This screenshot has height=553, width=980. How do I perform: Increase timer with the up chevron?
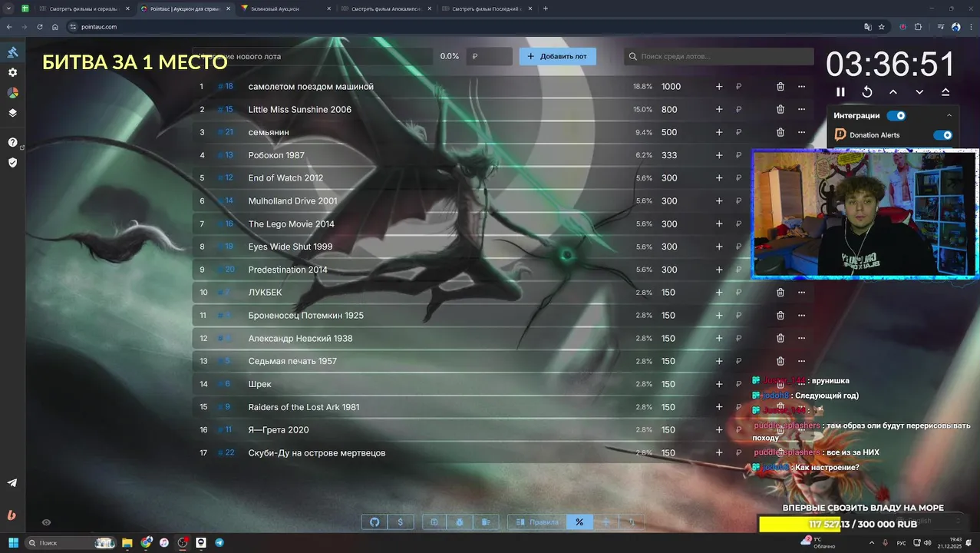pyautogui.click(x=893, y=91)
